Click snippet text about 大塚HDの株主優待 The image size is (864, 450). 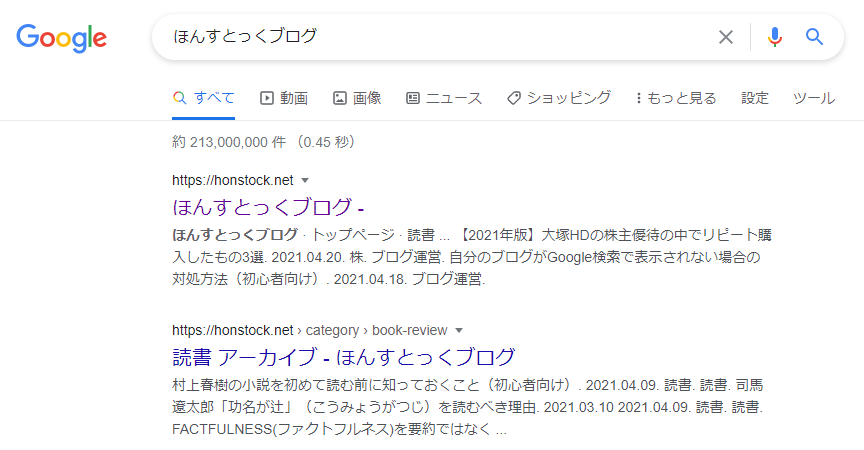615,235
